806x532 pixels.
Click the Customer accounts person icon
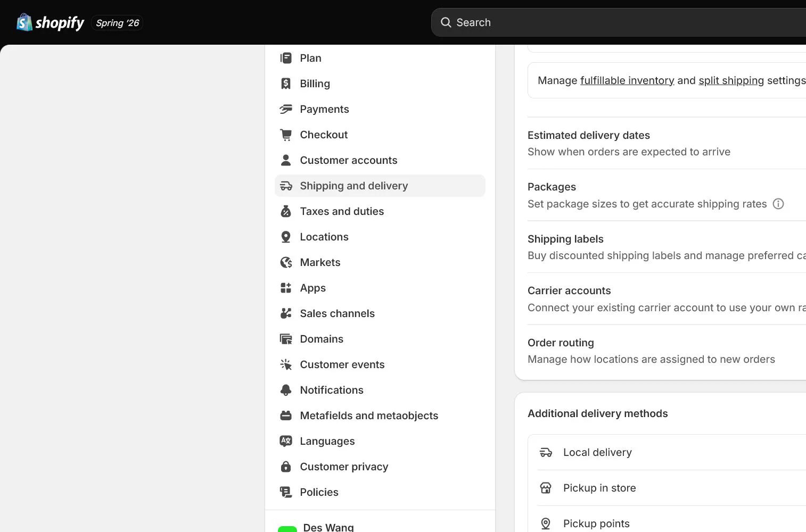point(286,160)
